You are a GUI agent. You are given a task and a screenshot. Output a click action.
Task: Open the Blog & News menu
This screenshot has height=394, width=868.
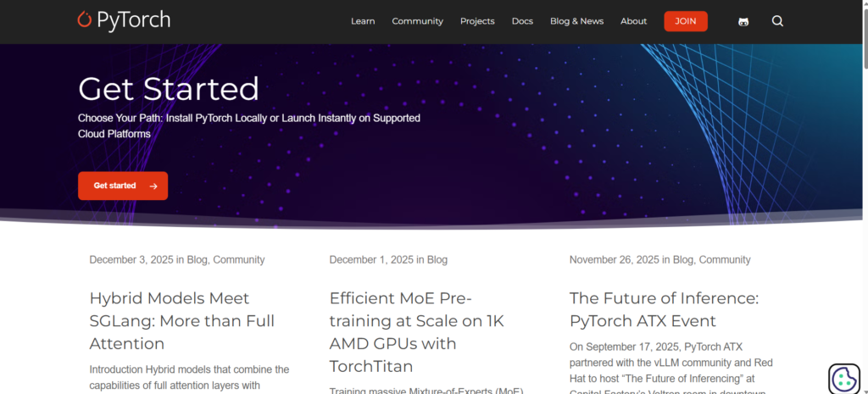[576, 21]
